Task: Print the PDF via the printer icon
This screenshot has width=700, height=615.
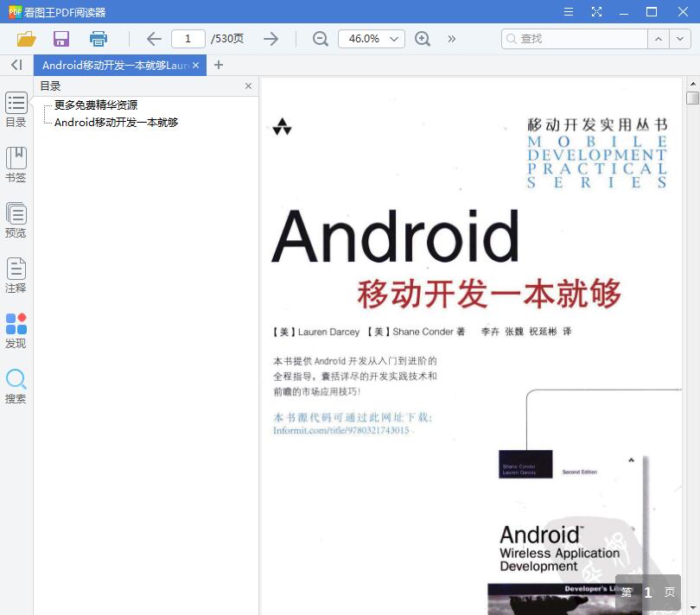Action: pos(98,39)
